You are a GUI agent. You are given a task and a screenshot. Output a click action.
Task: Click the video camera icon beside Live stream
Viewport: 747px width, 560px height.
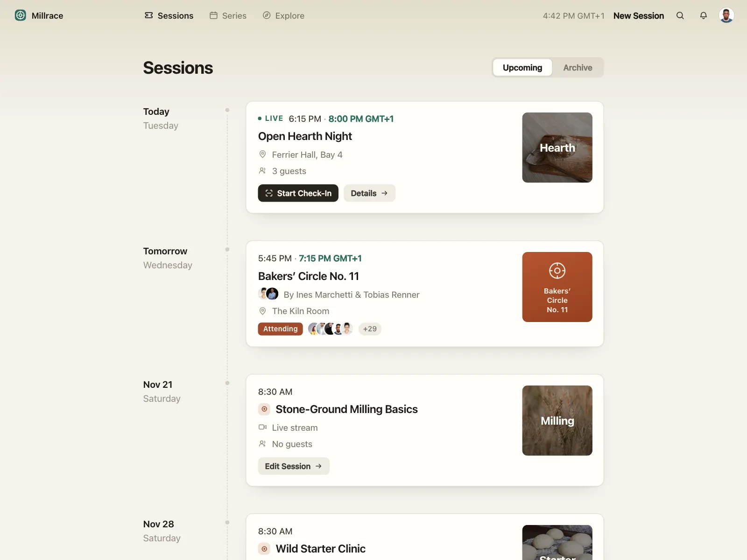[x=262, y=427]
